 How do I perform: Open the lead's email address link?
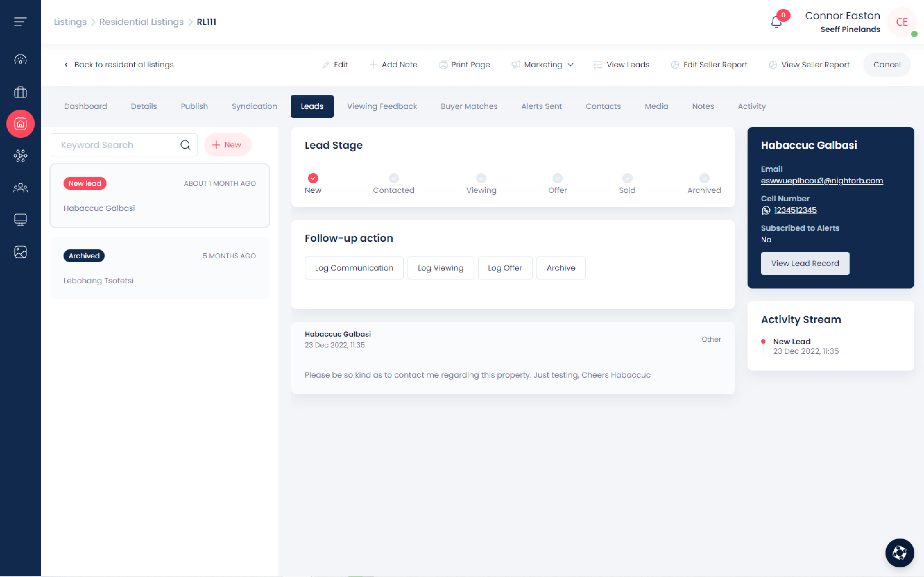(x=821, y=181)
